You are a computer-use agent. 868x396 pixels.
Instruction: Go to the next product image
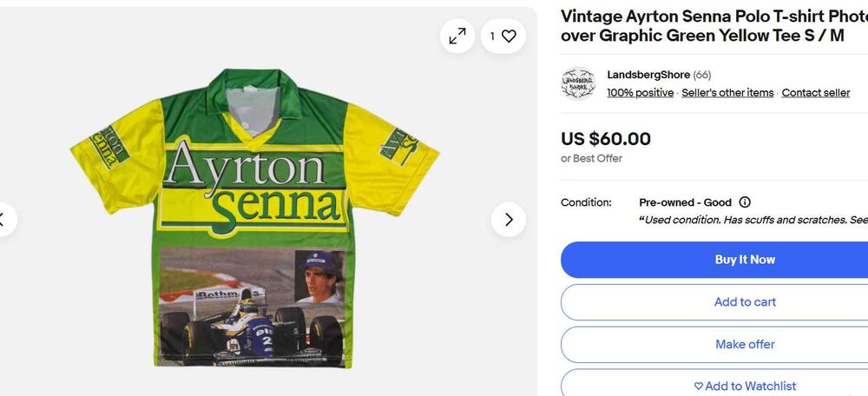click(509, 220)
